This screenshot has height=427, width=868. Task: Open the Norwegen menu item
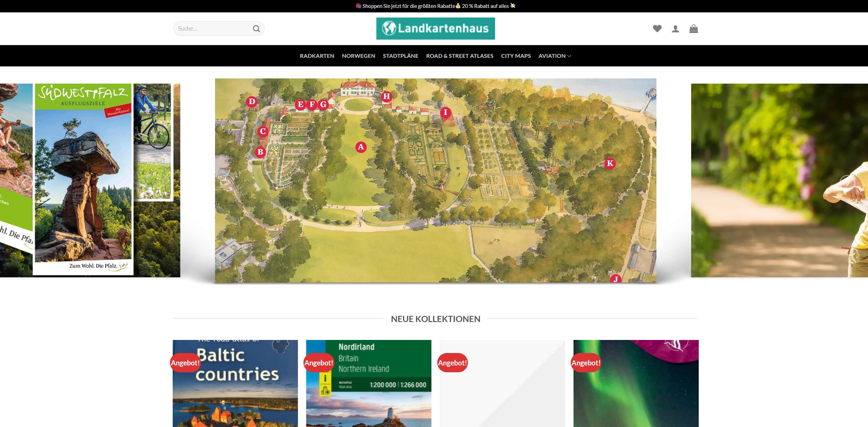[358, 56]
